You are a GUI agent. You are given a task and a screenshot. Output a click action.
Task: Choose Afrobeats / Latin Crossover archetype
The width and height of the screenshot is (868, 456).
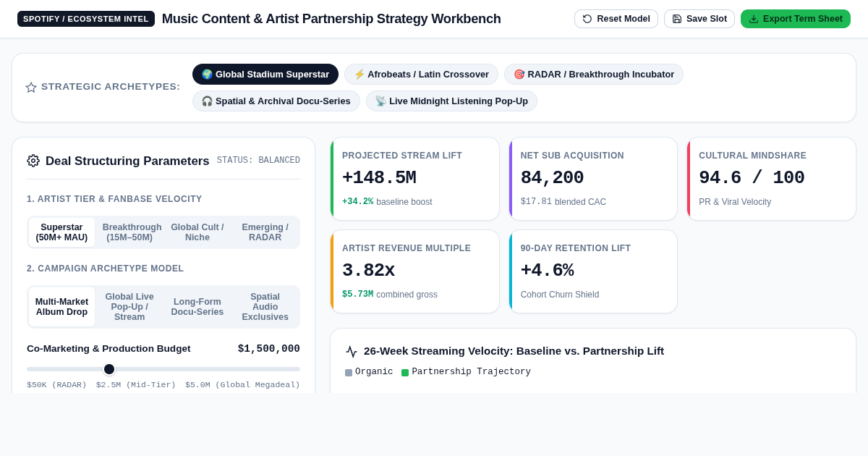(421, 74)
